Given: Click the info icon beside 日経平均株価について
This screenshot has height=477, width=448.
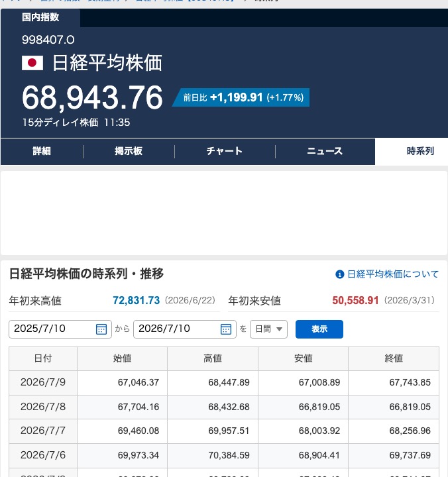Looking at the screenshot, I should (x=340, y=274).
